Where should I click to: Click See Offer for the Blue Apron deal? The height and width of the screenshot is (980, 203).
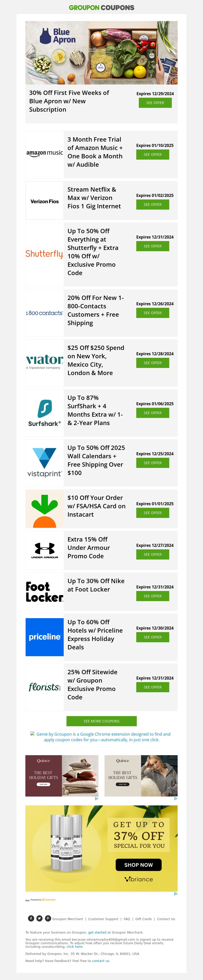click(x=155, y=103)
